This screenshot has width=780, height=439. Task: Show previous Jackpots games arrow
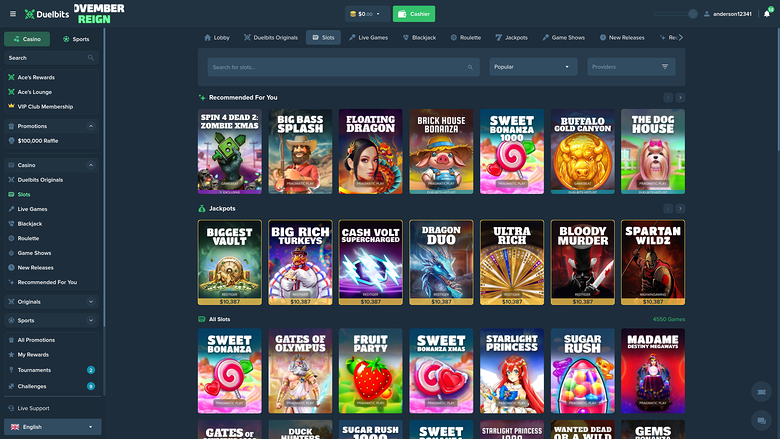(668, 208)
